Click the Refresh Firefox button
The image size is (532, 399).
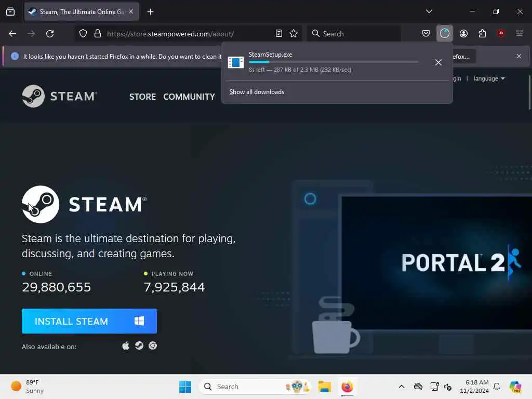tap(463, 56)
